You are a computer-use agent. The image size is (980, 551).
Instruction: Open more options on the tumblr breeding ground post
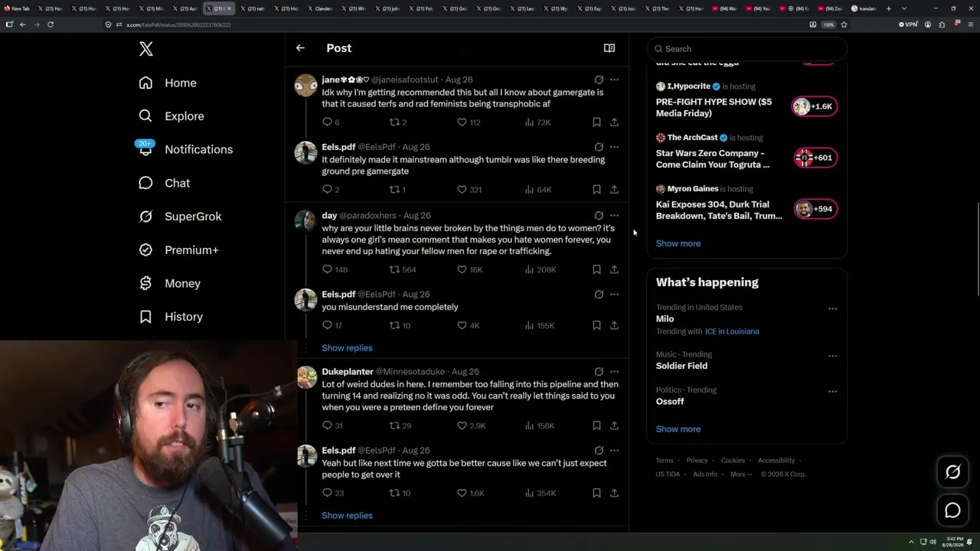(614, 147)
